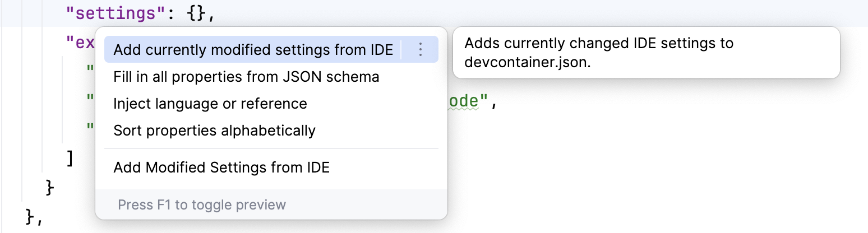The width and height of the screenshot is (868, 233).
Task: Click the closing brace below the square bracket
Action: 49,187
